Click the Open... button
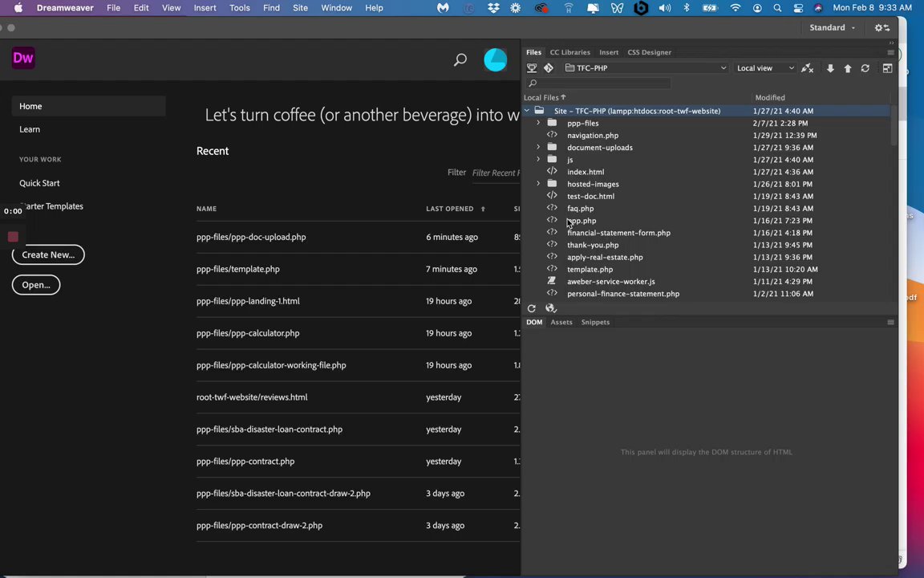The image size is (924, 578). click(x=36, y=285)
